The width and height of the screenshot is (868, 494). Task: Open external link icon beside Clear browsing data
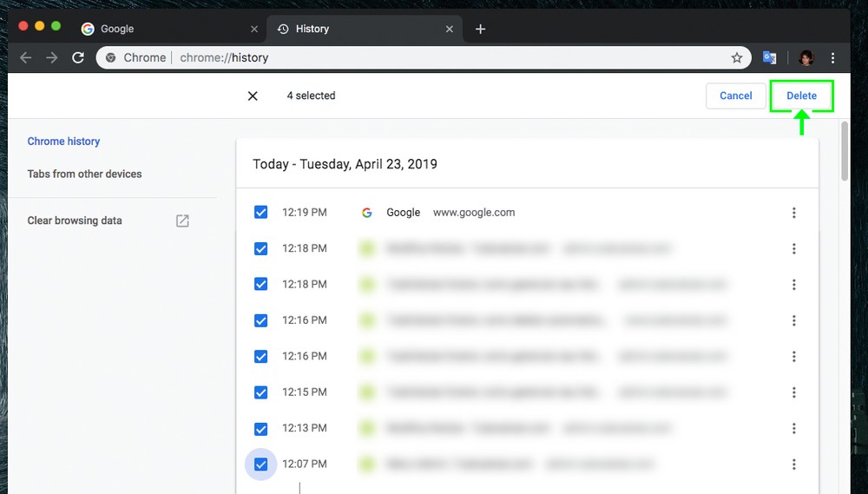[182, 221]
